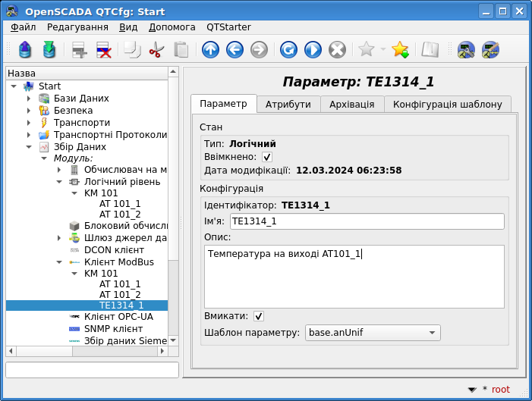This screenshot has height=401, width=532.
Task: Select Клієнт OPC-UA in the tree
Action: pyautogui.click(x=118, y=317)
